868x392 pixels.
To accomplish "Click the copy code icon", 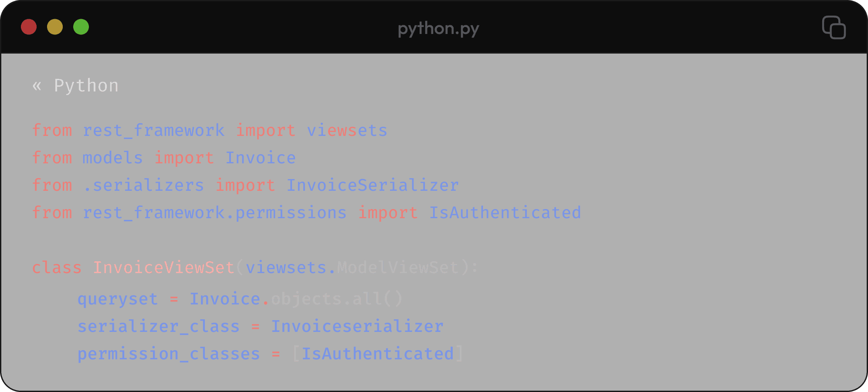I will tap(834, 27).
